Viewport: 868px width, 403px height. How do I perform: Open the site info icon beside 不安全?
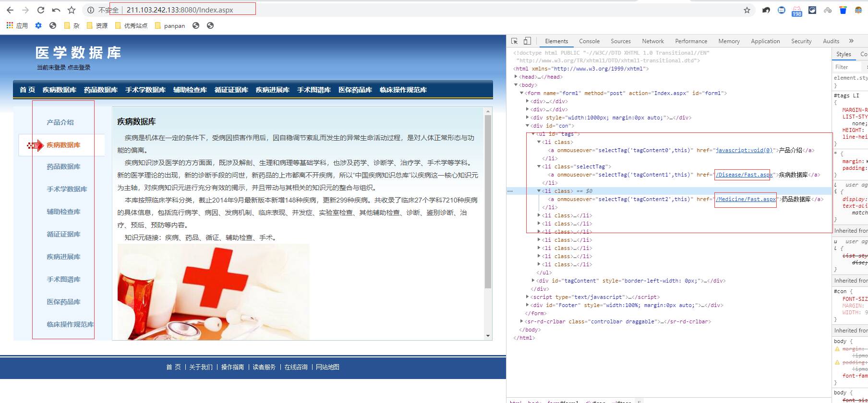pyautogui.click(x=90, y=10)
